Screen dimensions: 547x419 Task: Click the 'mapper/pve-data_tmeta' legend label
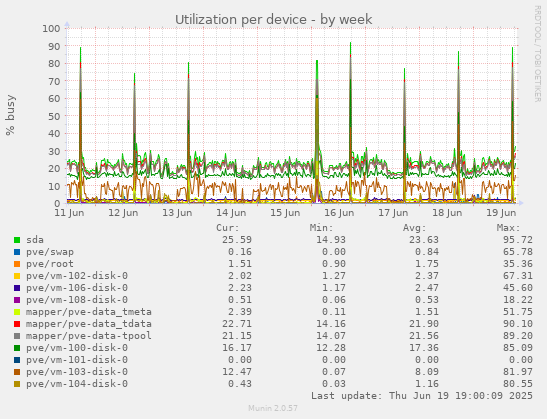[x=89, y=312]
